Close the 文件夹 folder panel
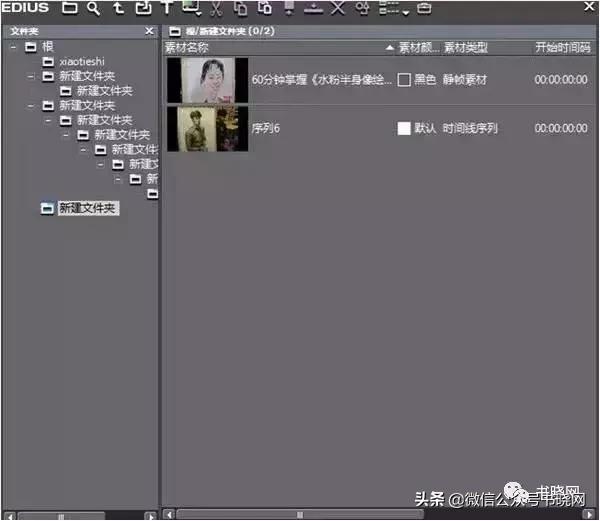Viewport: 600px width, 521px height. (x=149, y=31)
